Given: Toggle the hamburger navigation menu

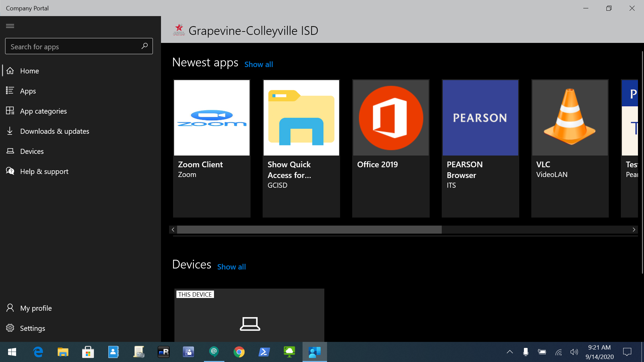Looking at the screenshot, I should click(10, 26).
